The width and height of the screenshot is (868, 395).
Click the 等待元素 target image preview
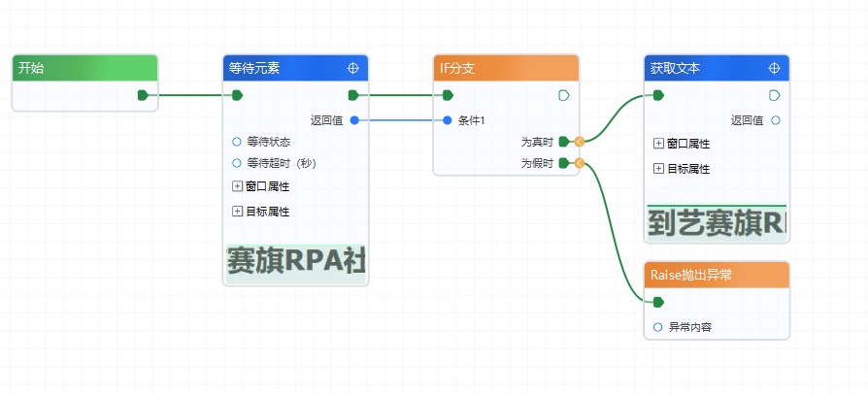(x=296, y=261)
